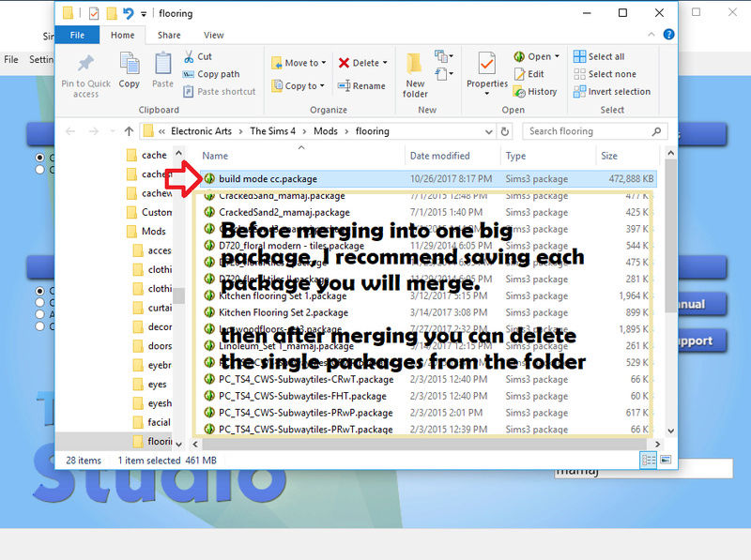Viewport: 751px width, 560px height.
Task: Create a New folder from the ribbon
Action: (x=415, y=75)
